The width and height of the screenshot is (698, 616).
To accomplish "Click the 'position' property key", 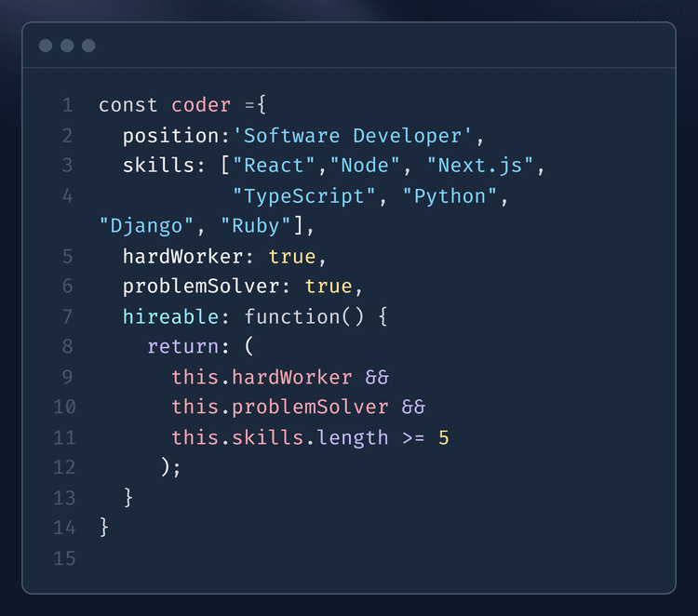I will [171, 136].
